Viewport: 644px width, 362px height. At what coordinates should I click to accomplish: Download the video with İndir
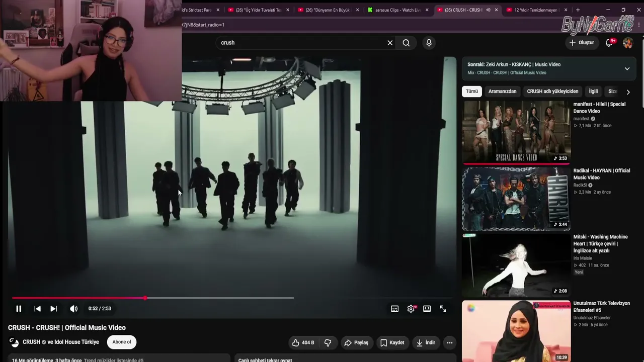pyautogui.click(x=426, y=343)
